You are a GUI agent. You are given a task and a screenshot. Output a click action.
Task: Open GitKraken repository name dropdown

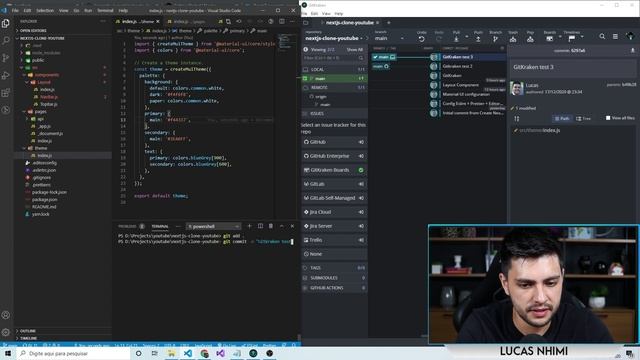tap(334, 38)
